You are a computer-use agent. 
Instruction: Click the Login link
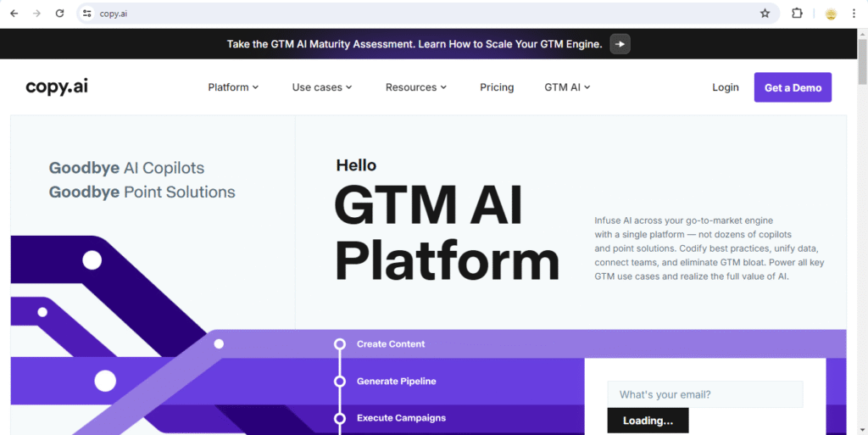(726, 86)
